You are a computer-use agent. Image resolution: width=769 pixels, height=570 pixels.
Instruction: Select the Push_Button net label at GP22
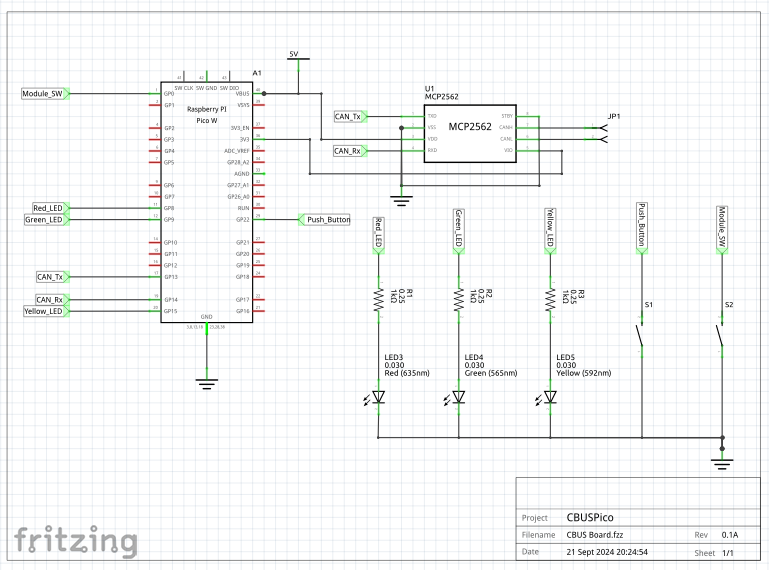point(326,219)
